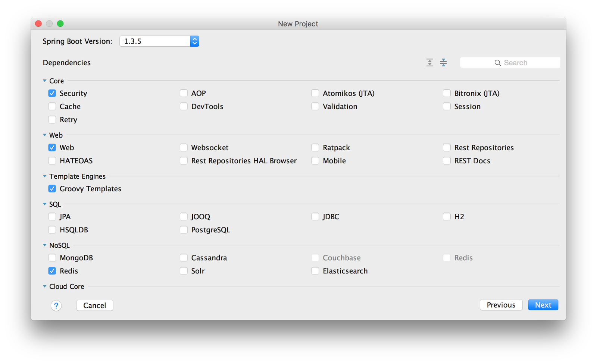Click the New Project window title

(298, 24)
